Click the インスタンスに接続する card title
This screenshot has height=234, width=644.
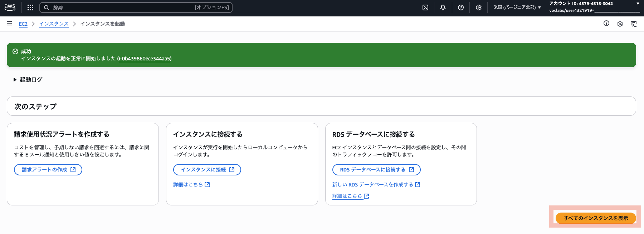tap(208, 134)
